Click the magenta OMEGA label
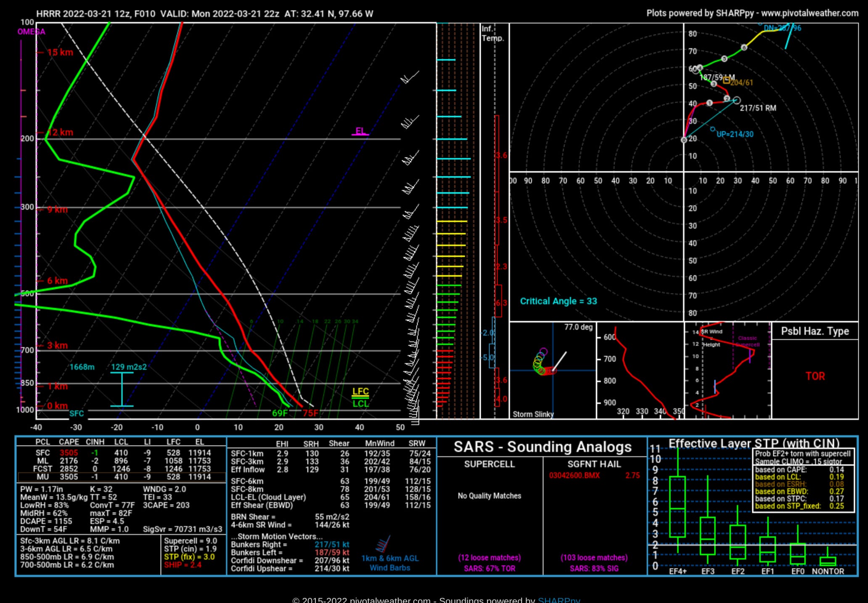This screenshot has width=868, height=603. click(31, 32)
